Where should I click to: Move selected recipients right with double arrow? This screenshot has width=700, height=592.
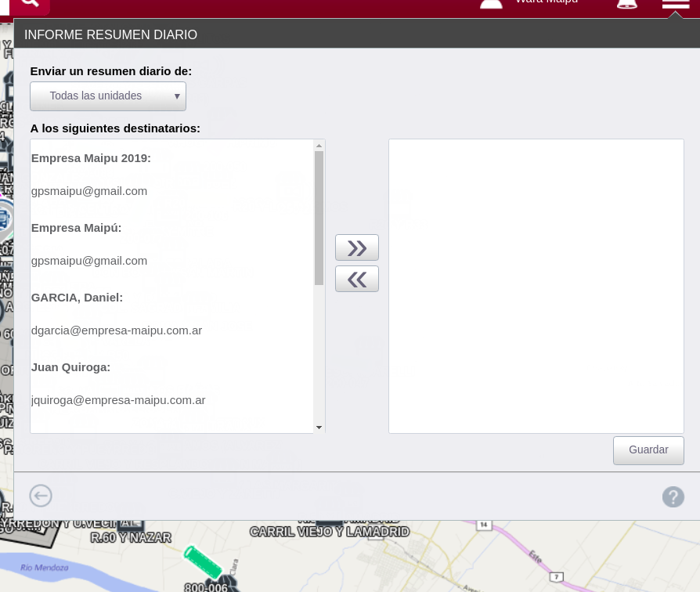[357, 248]
